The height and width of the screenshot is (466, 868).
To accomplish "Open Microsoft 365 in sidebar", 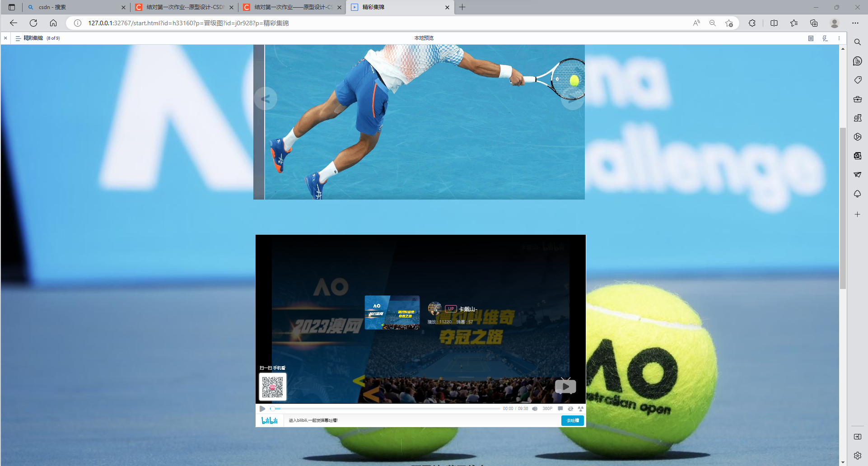I will pyautogui.click(x=858, y=137).
